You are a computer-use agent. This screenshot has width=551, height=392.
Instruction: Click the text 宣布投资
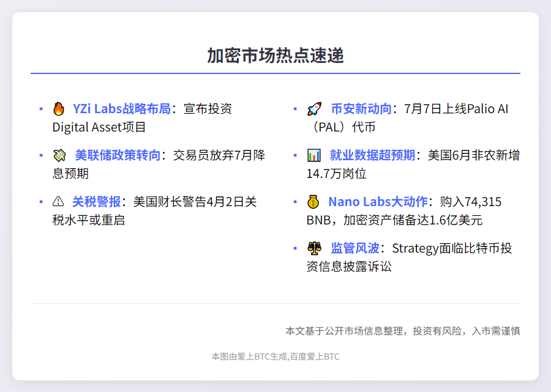[208, 109]
